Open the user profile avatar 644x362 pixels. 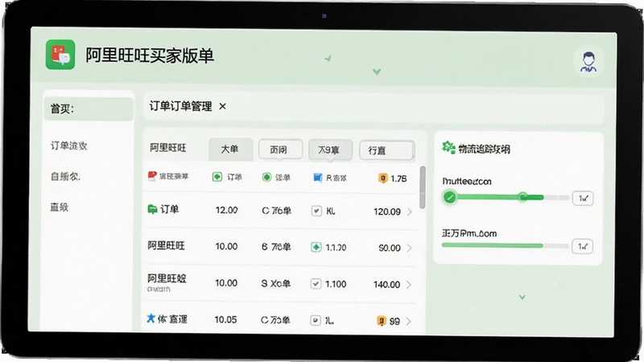pos(588,62)
